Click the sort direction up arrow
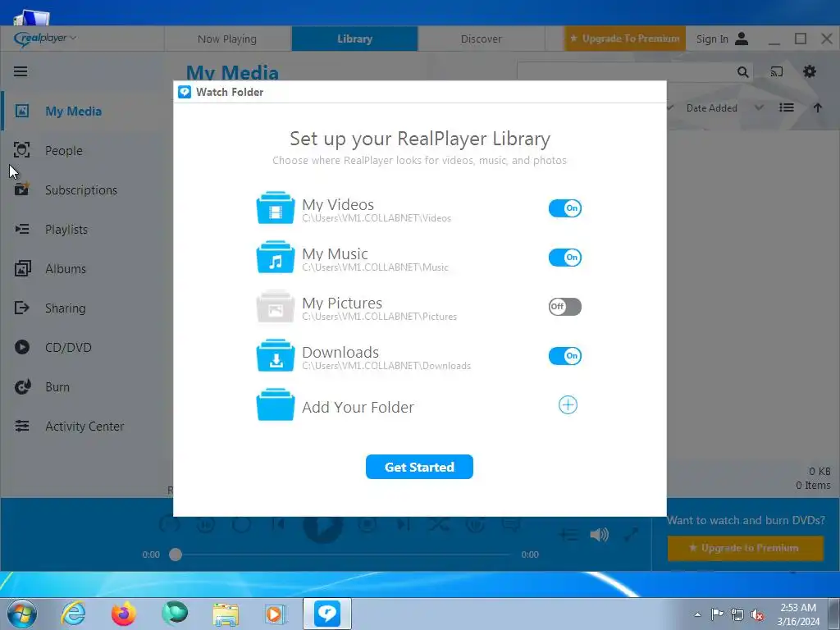 click(818, 108)
